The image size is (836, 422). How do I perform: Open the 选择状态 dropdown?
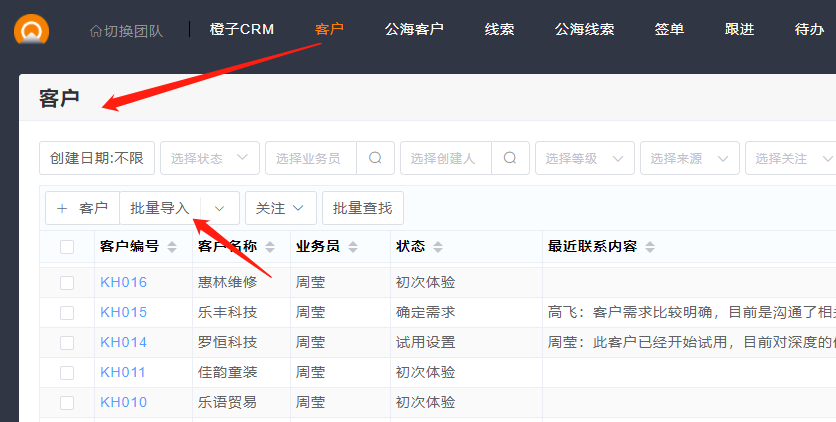point(209,158)
